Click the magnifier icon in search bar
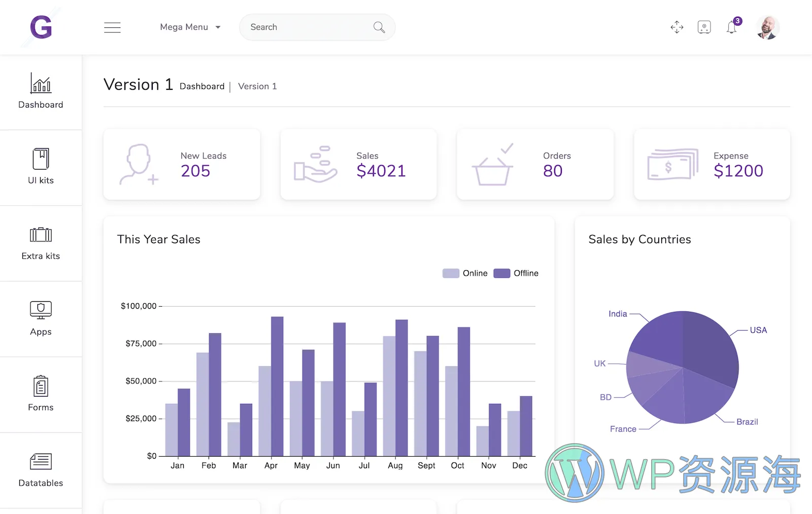 (379, 27)
